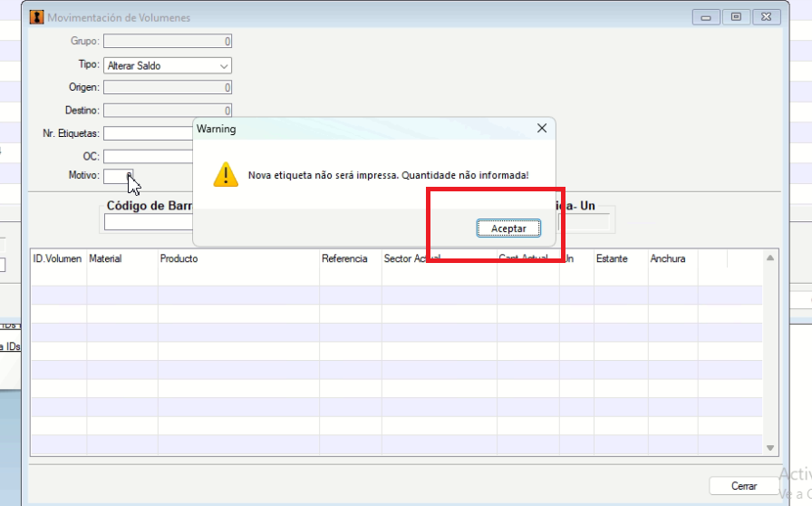Click the Motivo input field
Viewport: 812px width, 506px height.
[x=118, y=176]
